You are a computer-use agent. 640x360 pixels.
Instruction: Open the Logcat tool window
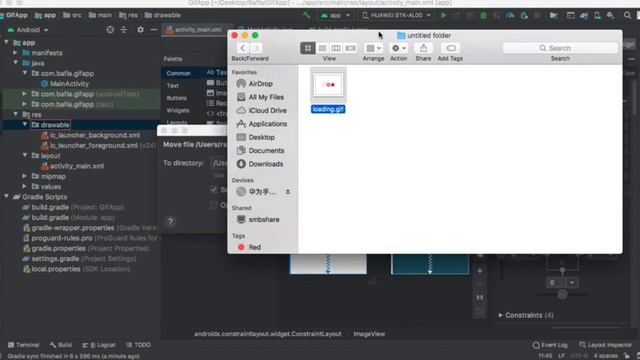(99, 345)
